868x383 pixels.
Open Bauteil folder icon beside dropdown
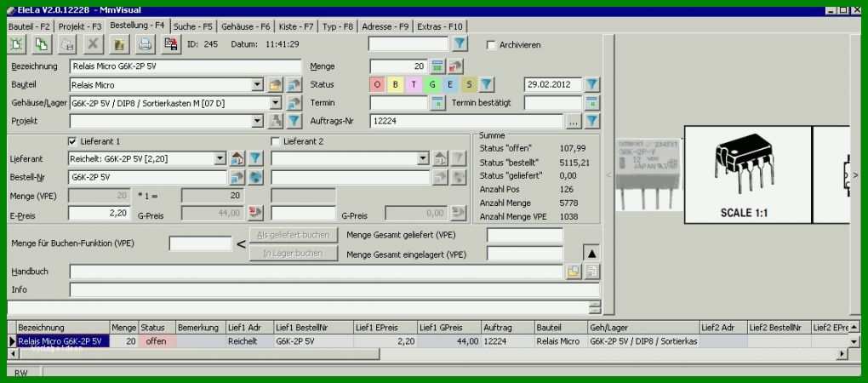[275, 85]
